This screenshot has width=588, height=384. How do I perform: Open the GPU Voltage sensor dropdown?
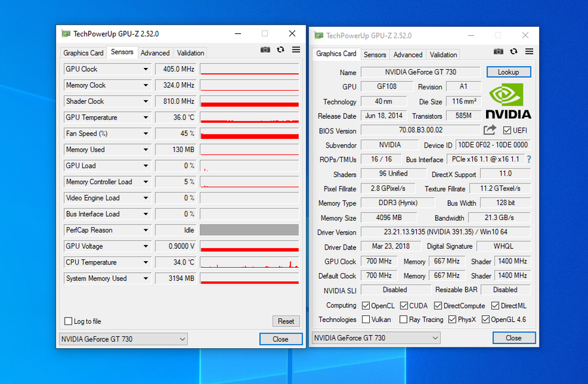click(x=146, y=246)
